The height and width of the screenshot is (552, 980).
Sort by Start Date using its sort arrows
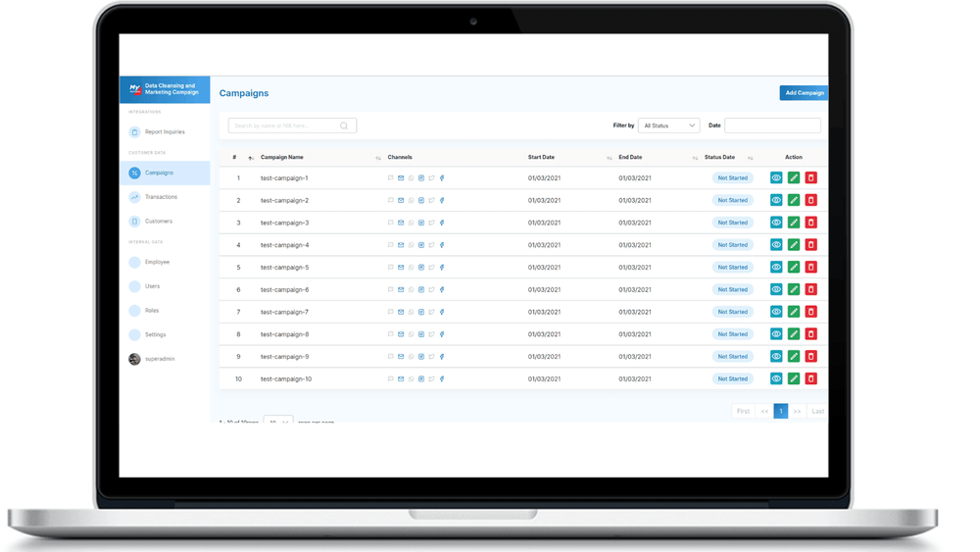pos(610,158)
